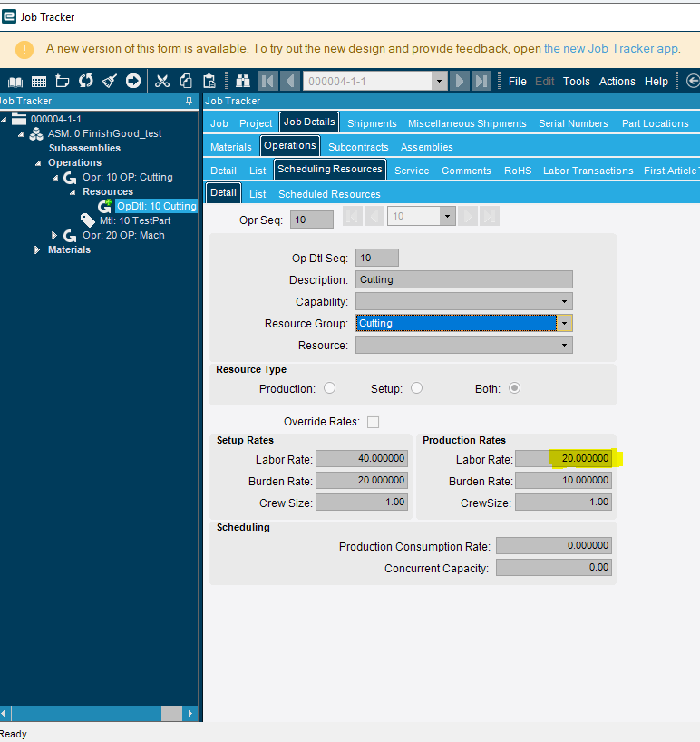The height and width of the screenshot is (742, 700).
Task: Click the Paste clipboard icon
Action: (209, 82)
